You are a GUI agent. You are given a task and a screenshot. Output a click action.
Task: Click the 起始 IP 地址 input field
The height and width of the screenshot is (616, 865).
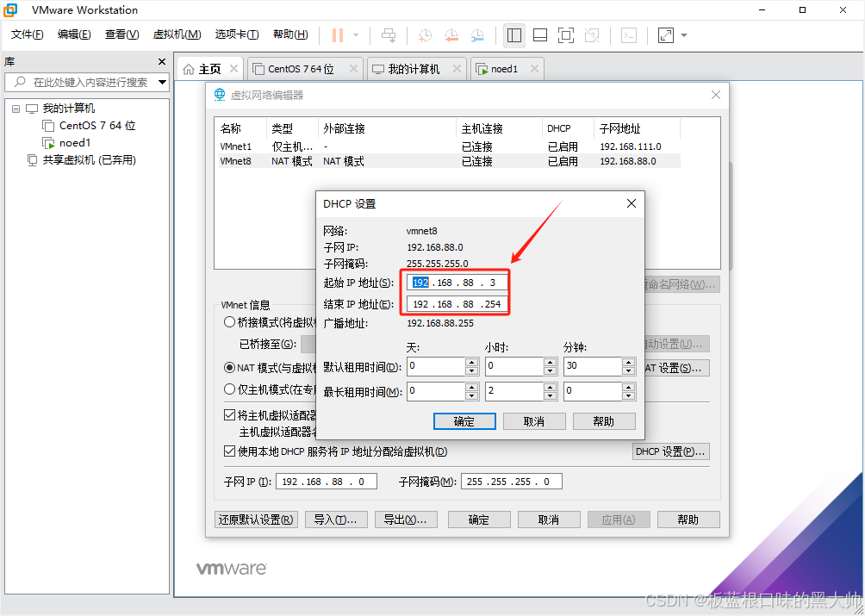457,283
